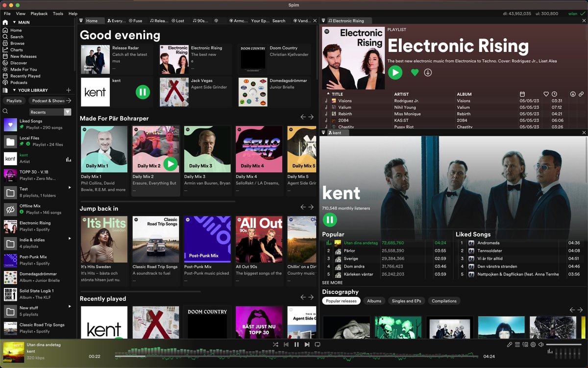Toggle shuffle in the playback bar
588x368 pixels.
point(276,344)
